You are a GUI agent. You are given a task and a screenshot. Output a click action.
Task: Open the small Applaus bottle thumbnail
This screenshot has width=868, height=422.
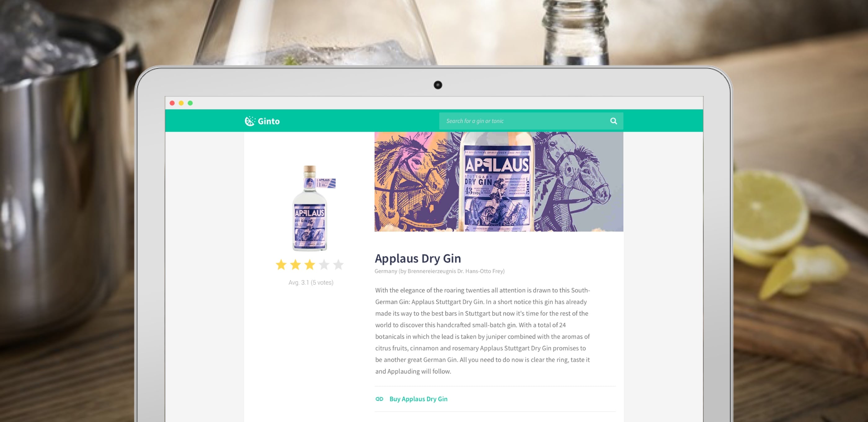click(311, 208)
